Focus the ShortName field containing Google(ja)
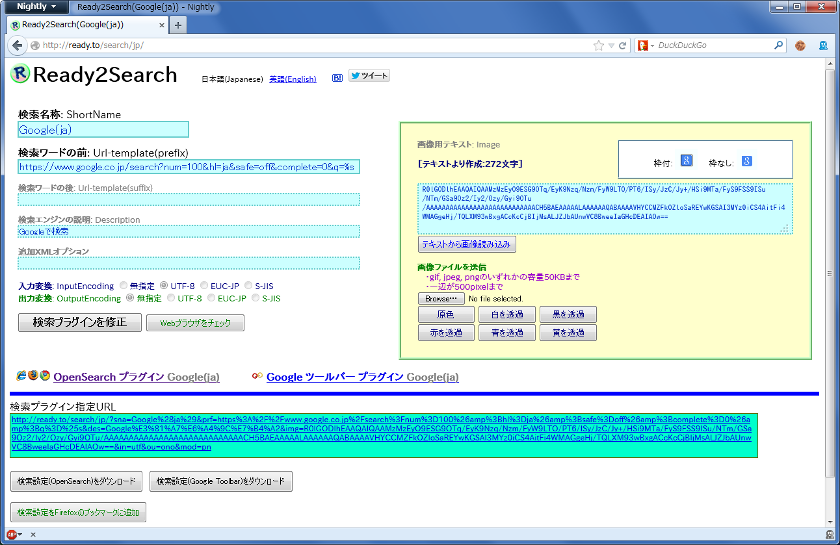Viewport: 840px width, 545px height. (103, 130)
